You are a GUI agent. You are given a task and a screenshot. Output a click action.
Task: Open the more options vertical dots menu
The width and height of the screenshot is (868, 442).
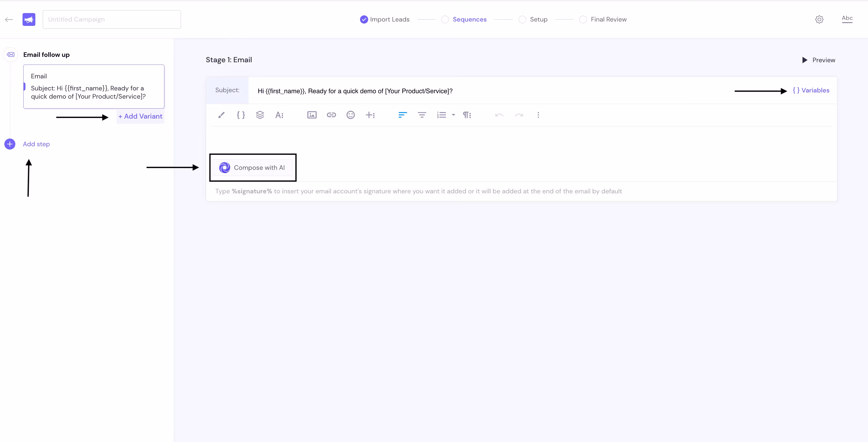tap(538, 115)
